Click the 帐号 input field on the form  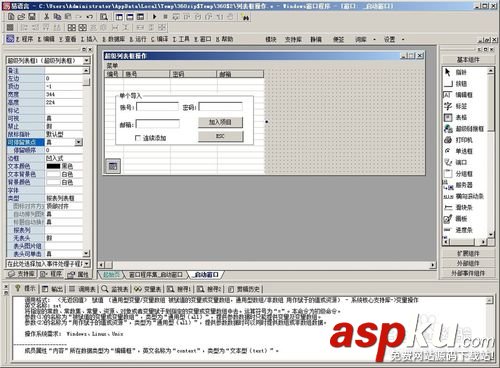tap(158, 107)
